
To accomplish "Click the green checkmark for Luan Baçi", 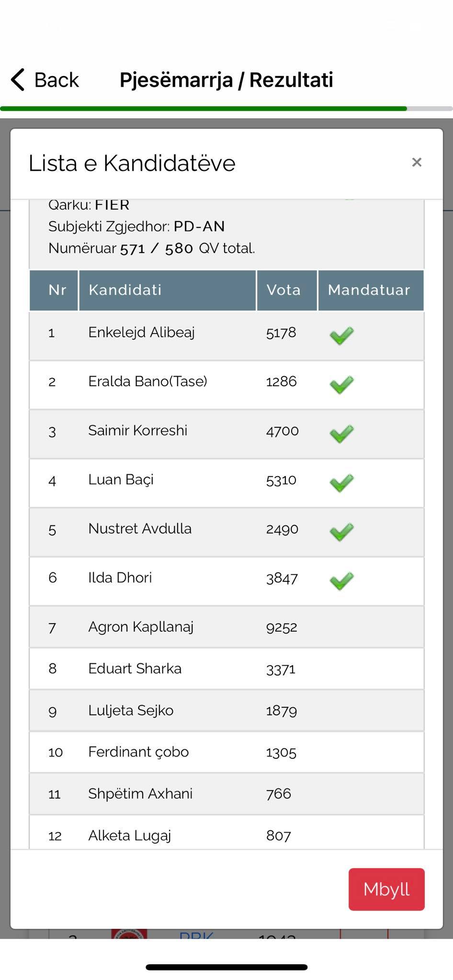I will tap(341, 482).
